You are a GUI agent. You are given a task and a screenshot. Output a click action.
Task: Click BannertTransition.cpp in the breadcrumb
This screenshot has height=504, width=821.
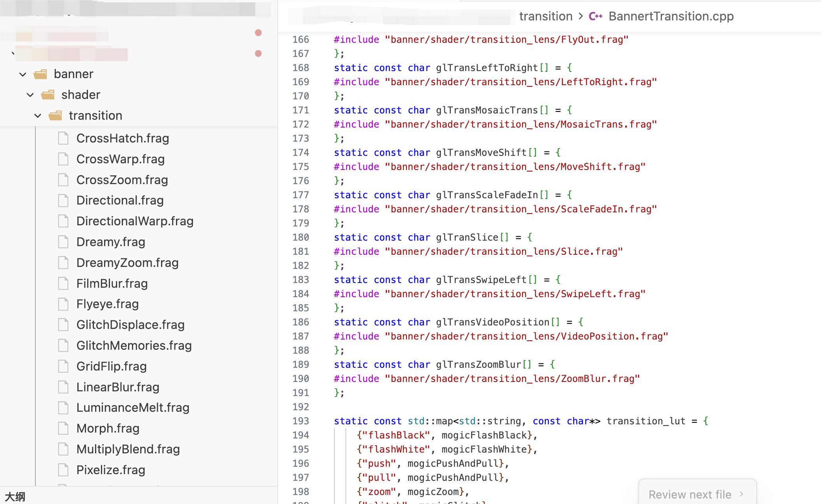tap(671, 16)
